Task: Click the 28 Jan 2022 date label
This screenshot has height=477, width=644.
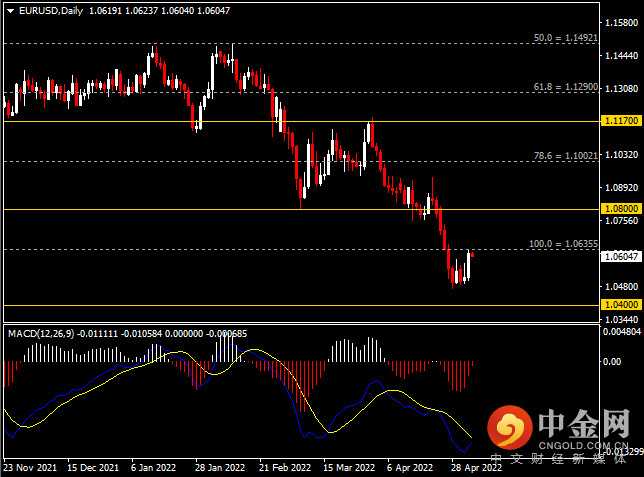Action: 220,468
